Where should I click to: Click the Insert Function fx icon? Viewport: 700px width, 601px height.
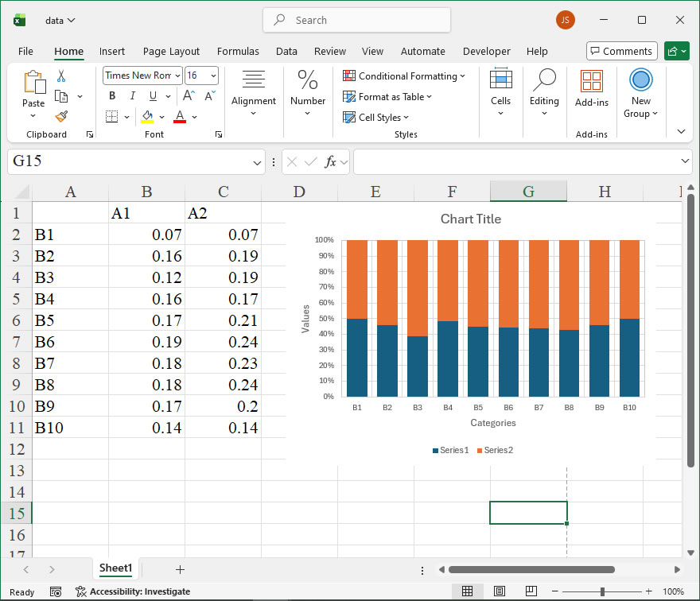click(x=331, y=161)
